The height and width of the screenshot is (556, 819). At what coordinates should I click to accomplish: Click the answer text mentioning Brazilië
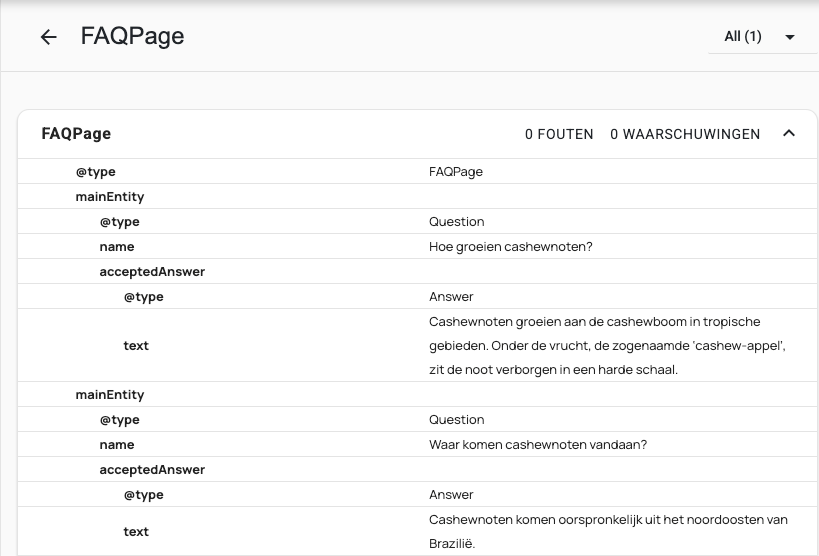pos(608,531)
